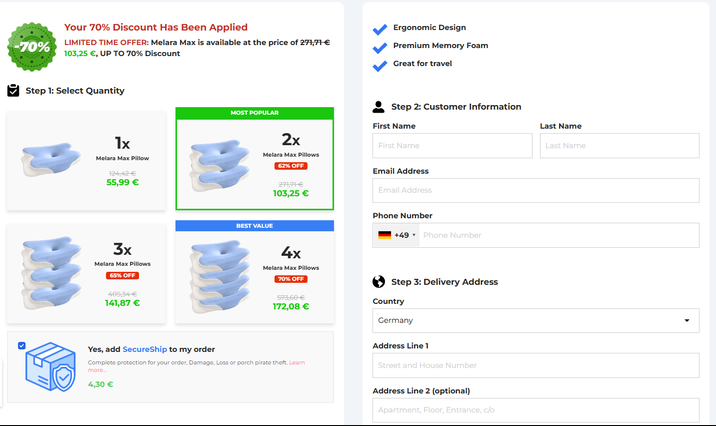Click the checkmark next to Ergonomic Design
Viewport: 716px width, 426px height.
(x=379, y=29)
